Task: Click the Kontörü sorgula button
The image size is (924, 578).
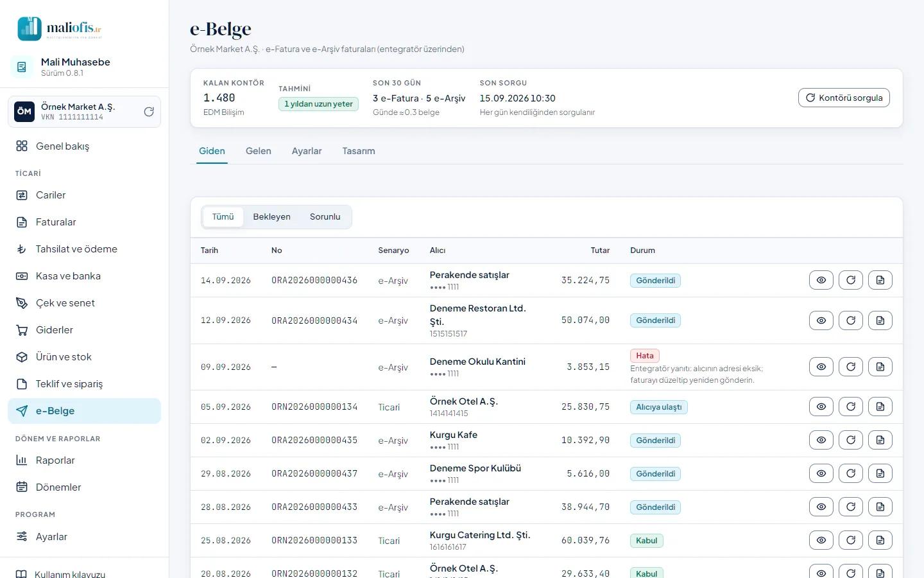Action: point(844,98)
